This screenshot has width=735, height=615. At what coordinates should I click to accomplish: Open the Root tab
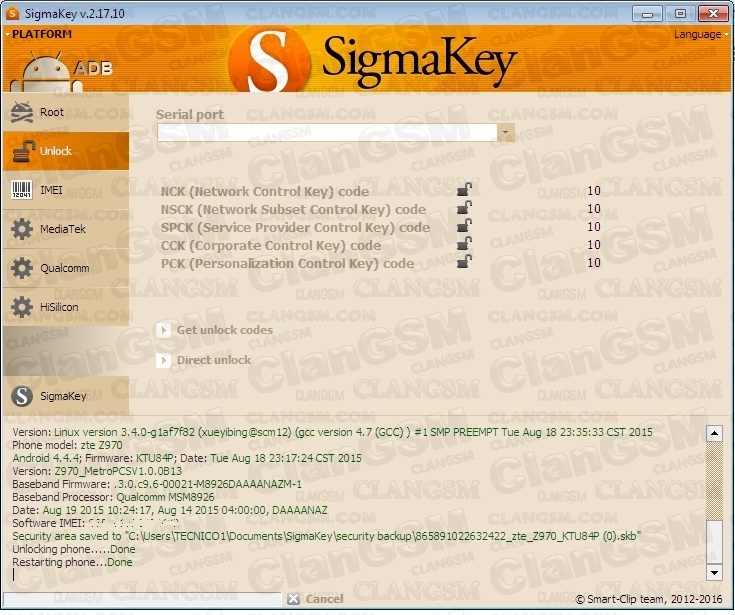[66, 112]
